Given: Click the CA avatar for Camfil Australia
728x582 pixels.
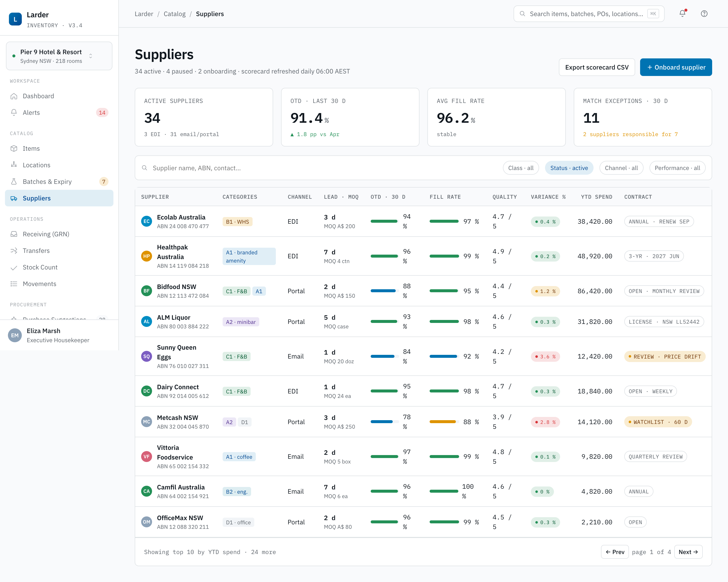Looking at the screenshot, I should pyautogui.click(x=147, y=491).
